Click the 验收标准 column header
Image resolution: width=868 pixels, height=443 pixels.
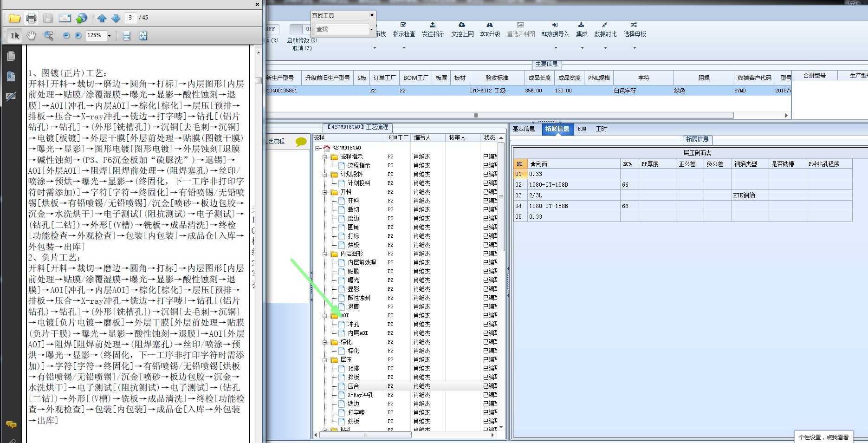click(x=497, y=78)
